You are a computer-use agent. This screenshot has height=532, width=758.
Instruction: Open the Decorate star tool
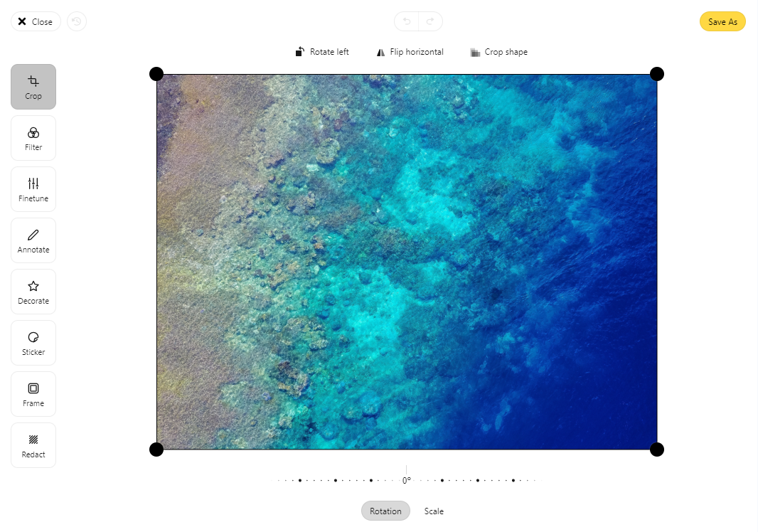click(x=33, y=292)
